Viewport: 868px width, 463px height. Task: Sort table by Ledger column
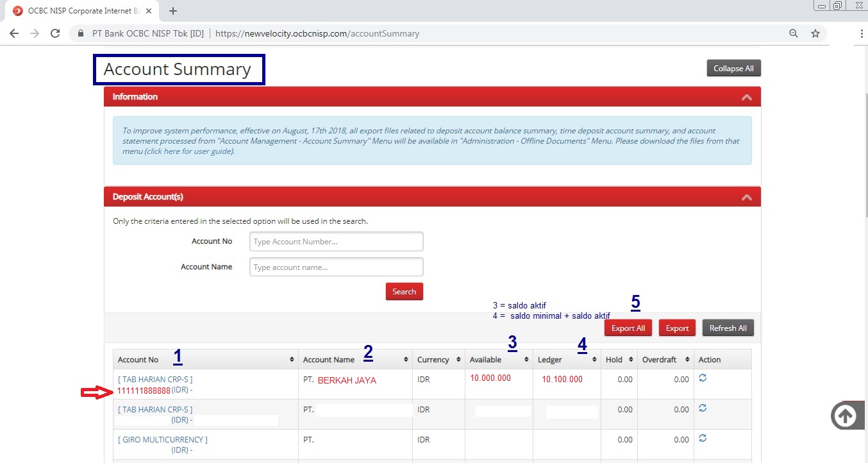pyautogui.click(x=594, y=360)
